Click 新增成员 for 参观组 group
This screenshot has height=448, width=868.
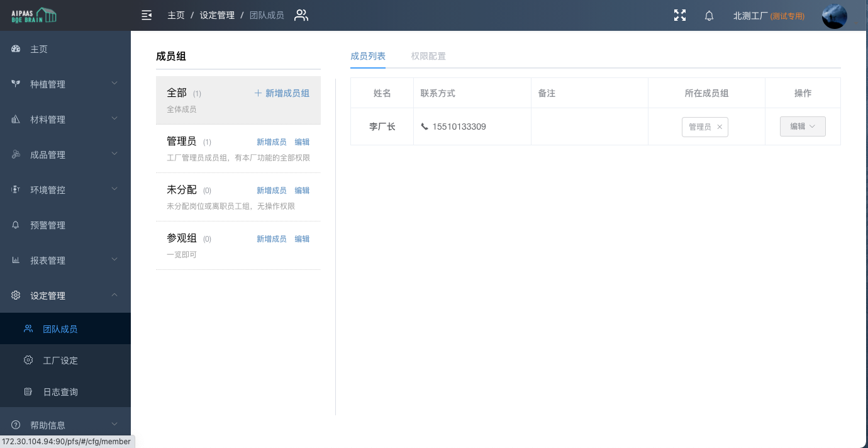272,239
